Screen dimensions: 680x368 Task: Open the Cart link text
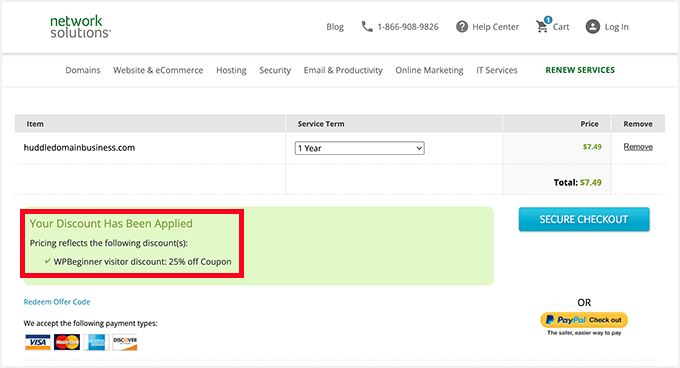561,27
